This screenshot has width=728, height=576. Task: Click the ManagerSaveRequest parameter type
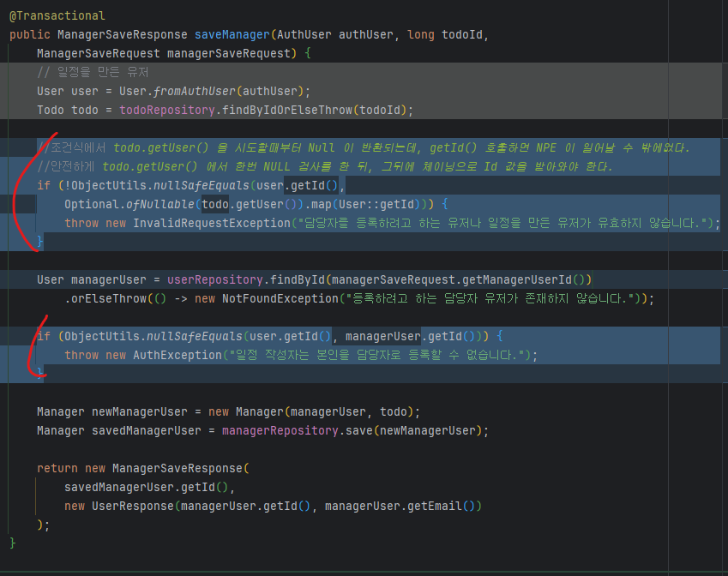99,53
